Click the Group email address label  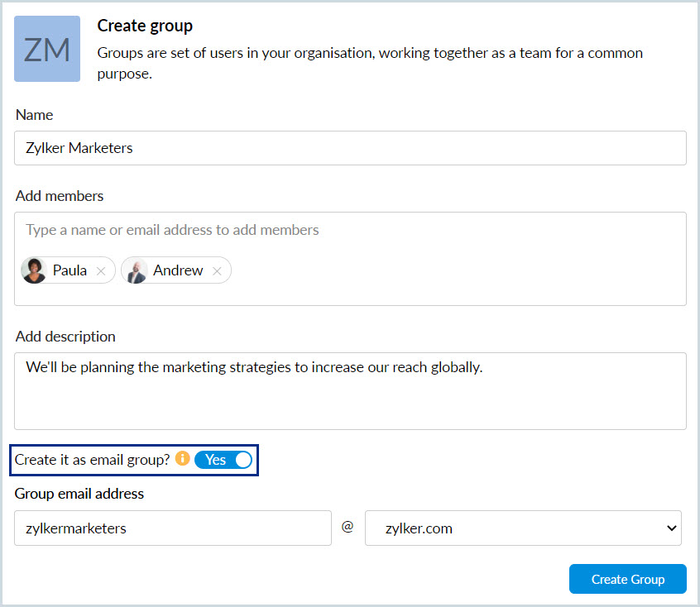[79, 494]
